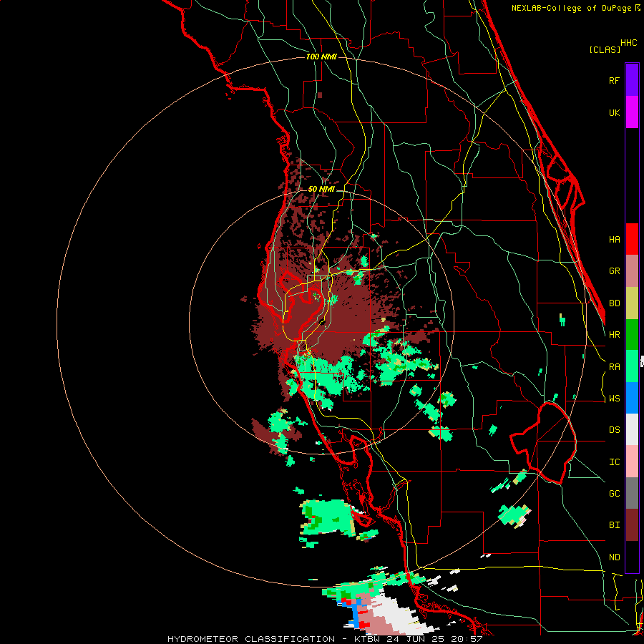Click the RA light green legend swatch
Image resolution: width=644 pixels, height=644 pixels.
click(x=632, y=366)
